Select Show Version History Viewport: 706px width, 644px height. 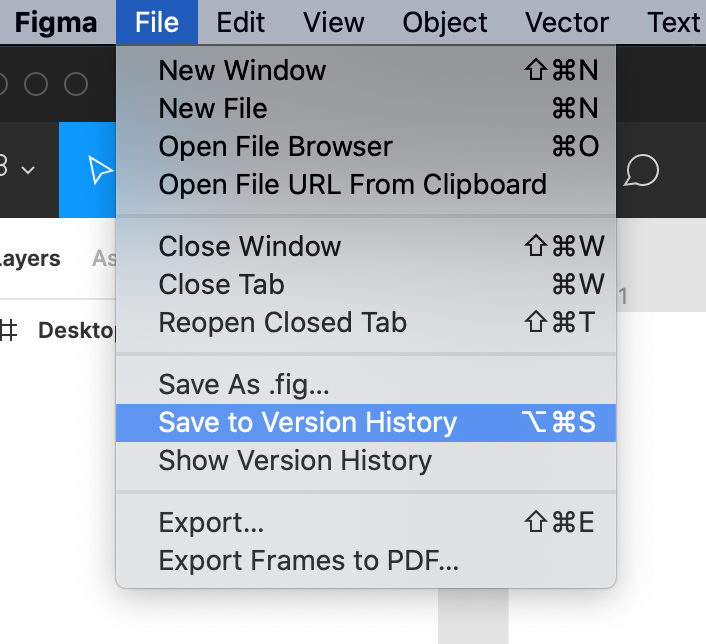pyautogui.click(x=295, y=460)
